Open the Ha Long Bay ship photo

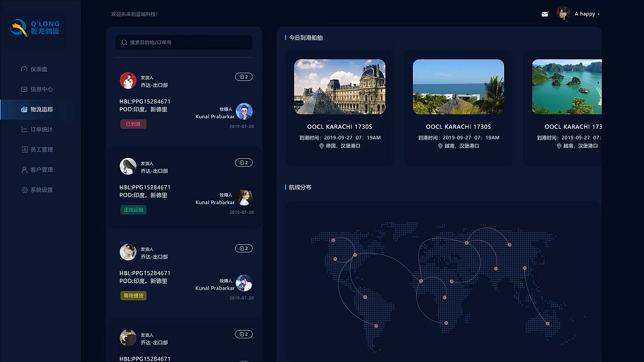click(567, 87)
